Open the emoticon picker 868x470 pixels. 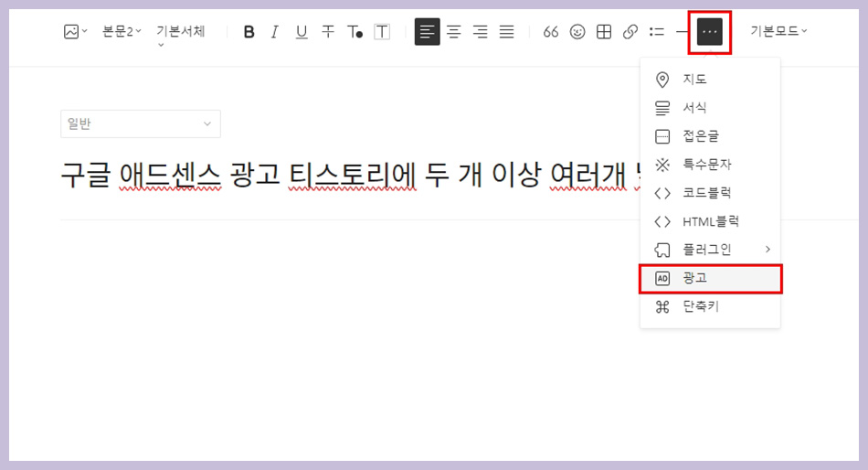coord(577,32)
